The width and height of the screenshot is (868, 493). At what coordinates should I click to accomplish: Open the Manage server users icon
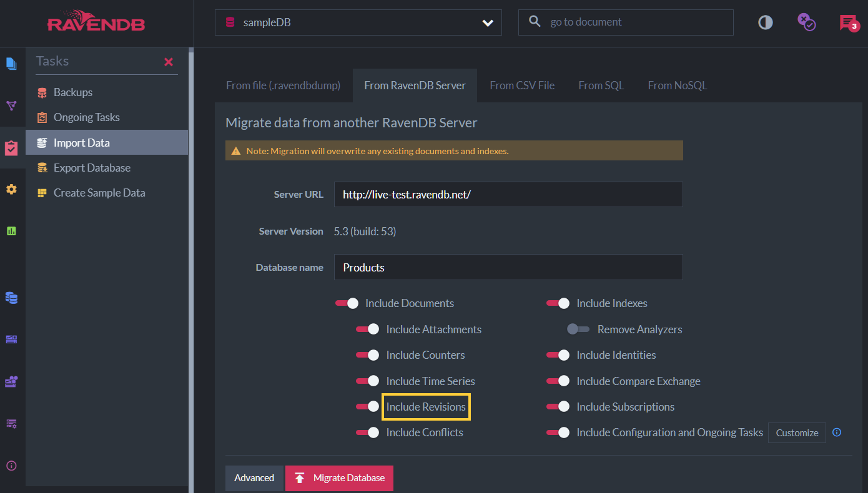coord(11,381)
